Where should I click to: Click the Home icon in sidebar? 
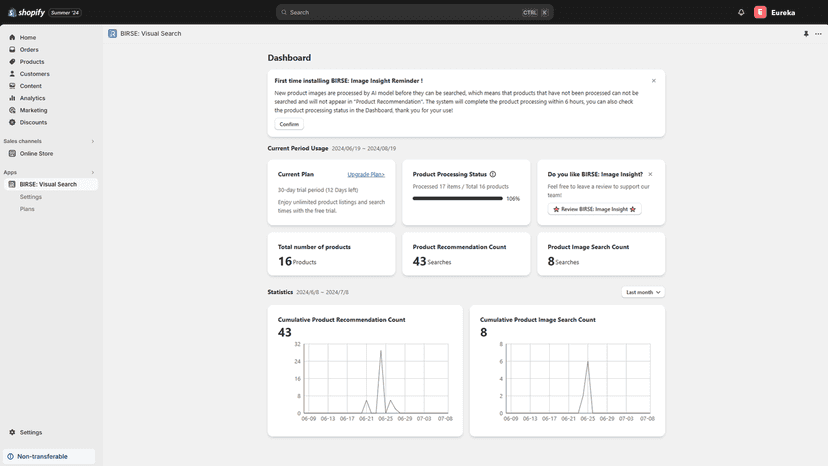click(12, 38)
